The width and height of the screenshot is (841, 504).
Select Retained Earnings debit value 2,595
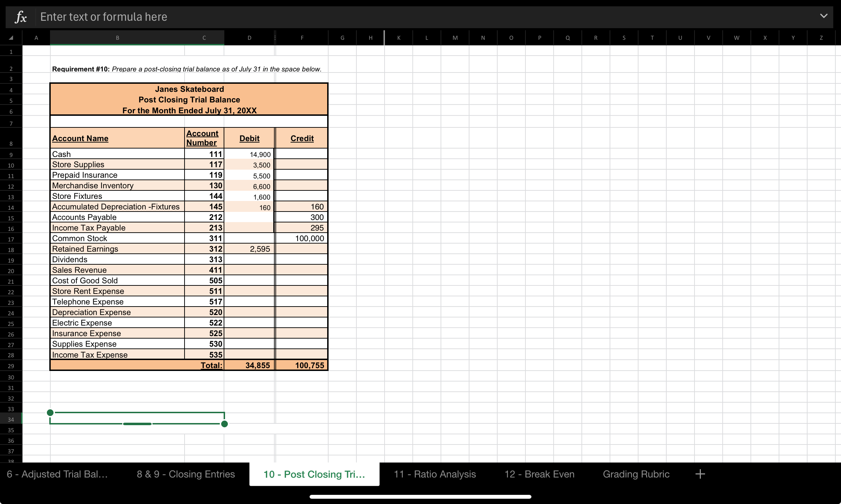pos(249,249)
